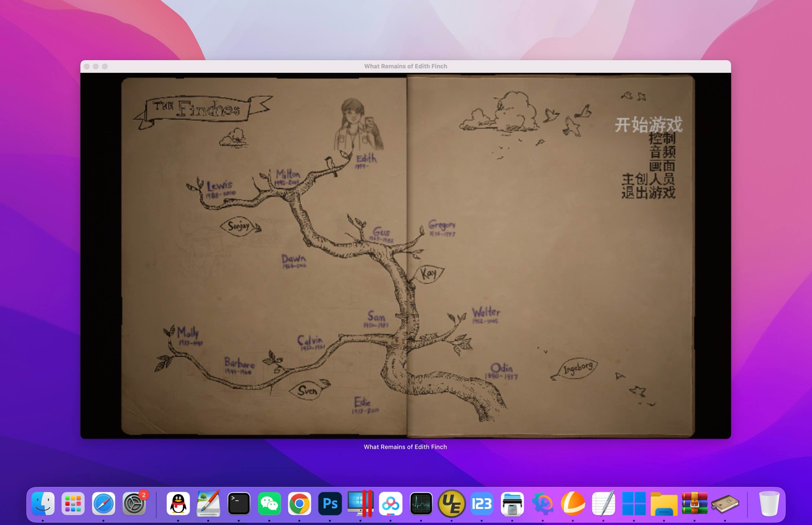The width and height of the screenshot is (812, 525).
Task: Open Edith Finch book icon in Dock
Action: [725, 504]
